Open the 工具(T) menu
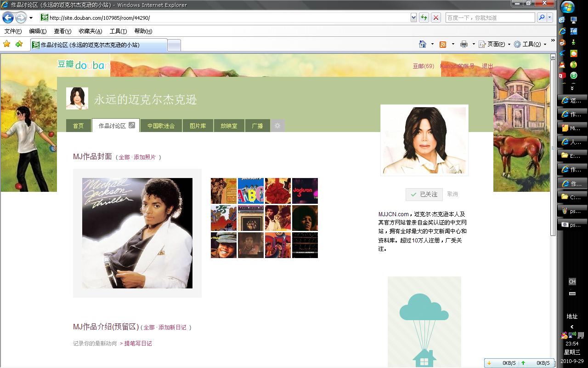The height and width of the screenshot is (368, 588). 118,31
